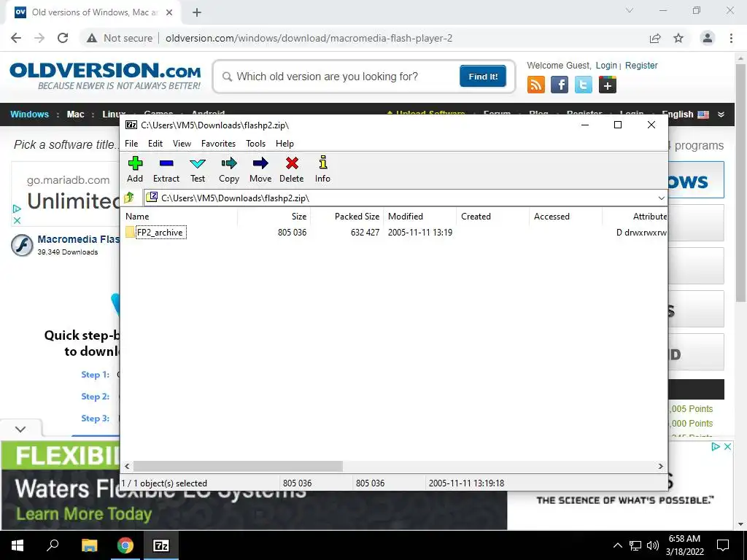The height and width of the screenshot is (560, 747).
Task: Go up one folder level icon
Action: tap(129, 197)
